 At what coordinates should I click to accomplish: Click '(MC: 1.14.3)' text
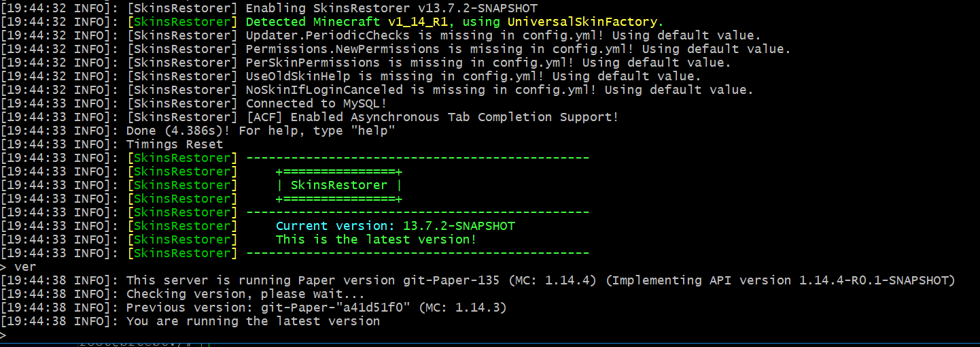(463, 308)
